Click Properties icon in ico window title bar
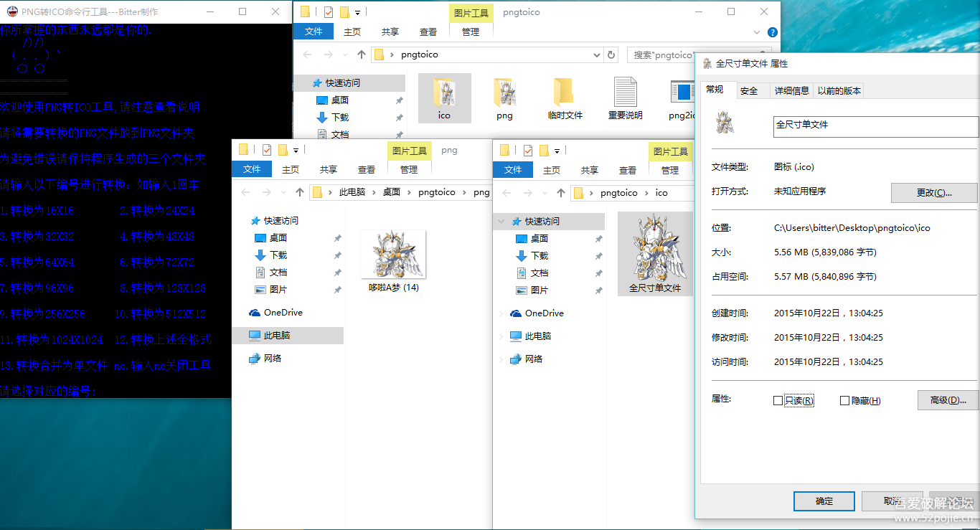 [528, 151]
